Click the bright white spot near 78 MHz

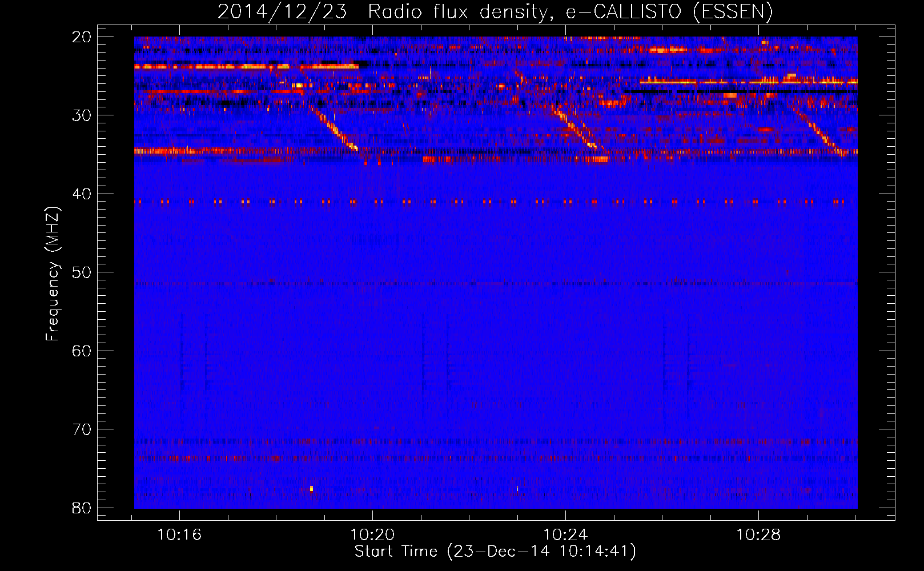coord(311,489)
